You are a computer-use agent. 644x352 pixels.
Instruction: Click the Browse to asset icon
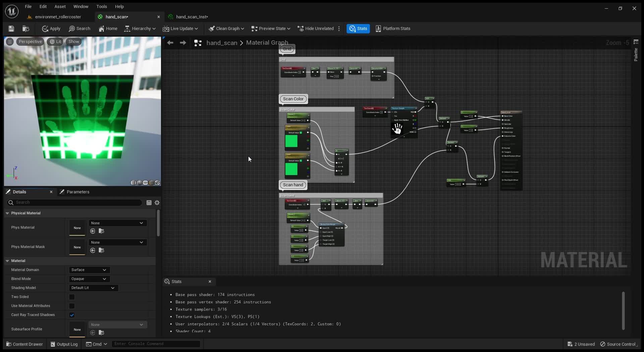pyautogui.click(x=26, y=29)
